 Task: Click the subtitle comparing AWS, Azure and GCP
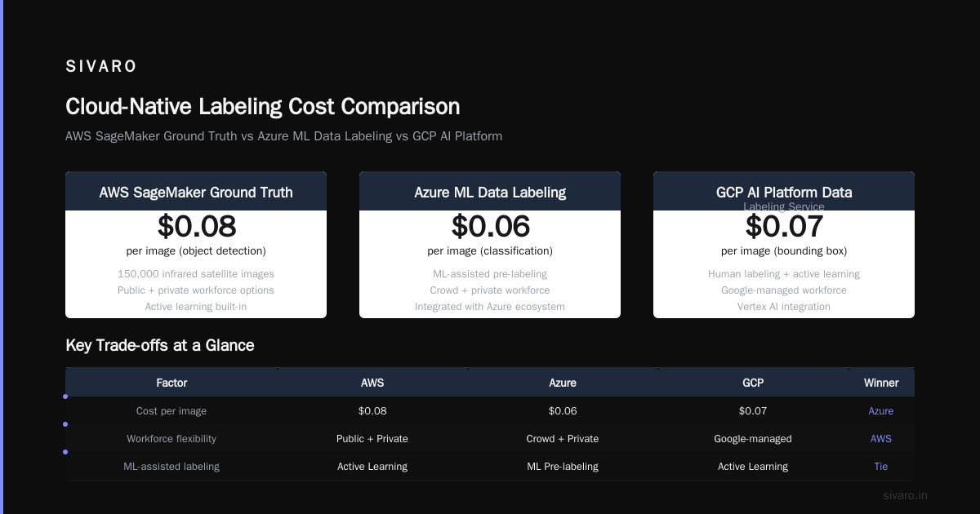283,136
